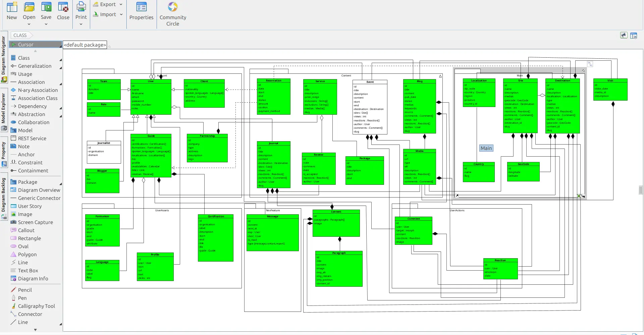Open Community Circle
644x335 pixels.
(173, 14)
